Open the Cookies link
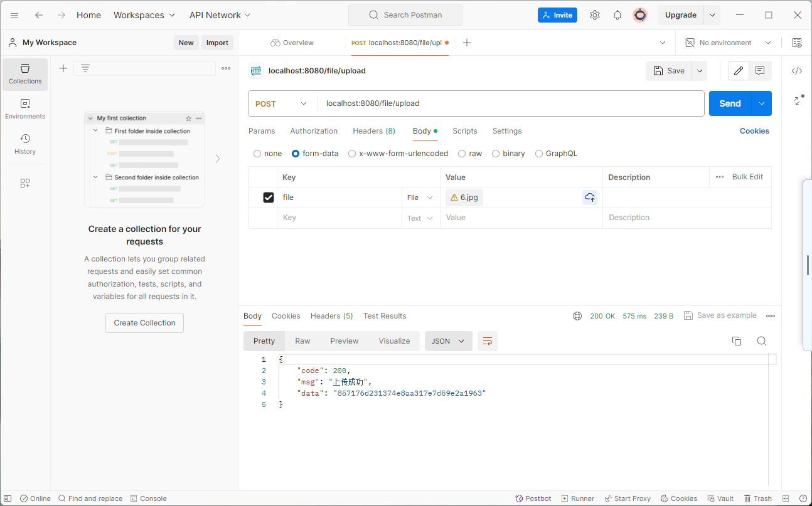 tap(754, 131)
